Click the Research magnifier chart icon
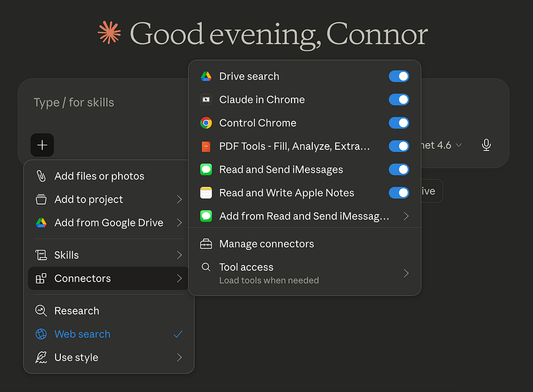The image size is (533, 392). 41,311
